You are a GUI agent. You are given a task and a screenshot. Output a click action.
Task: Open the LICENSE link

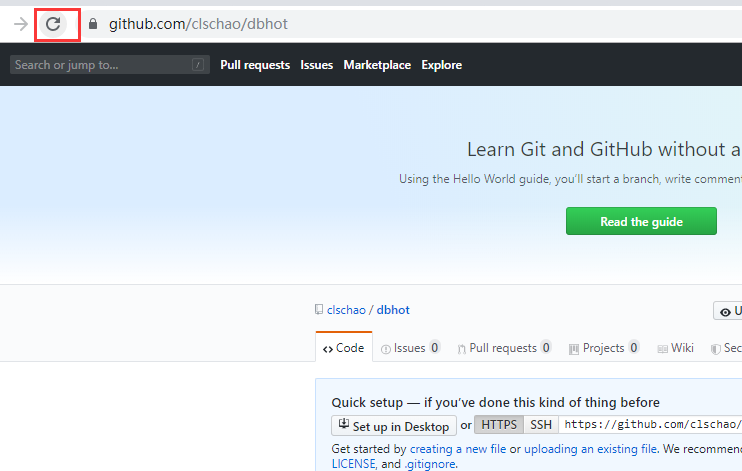(x=353, y=464)
